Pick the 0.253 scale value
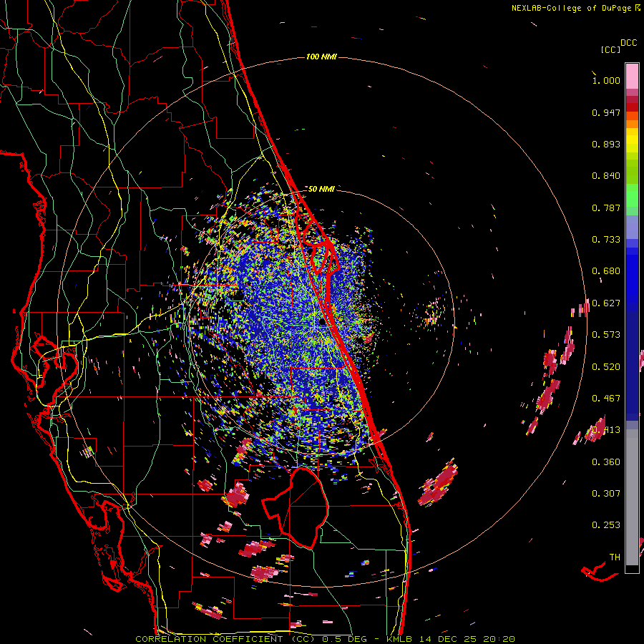The width and height of the screenshot is (644, 644). [606, 525]
